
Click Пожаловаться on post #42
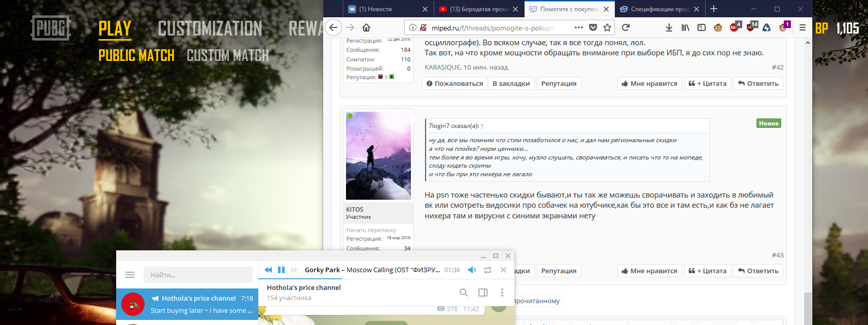click(455, 83)
